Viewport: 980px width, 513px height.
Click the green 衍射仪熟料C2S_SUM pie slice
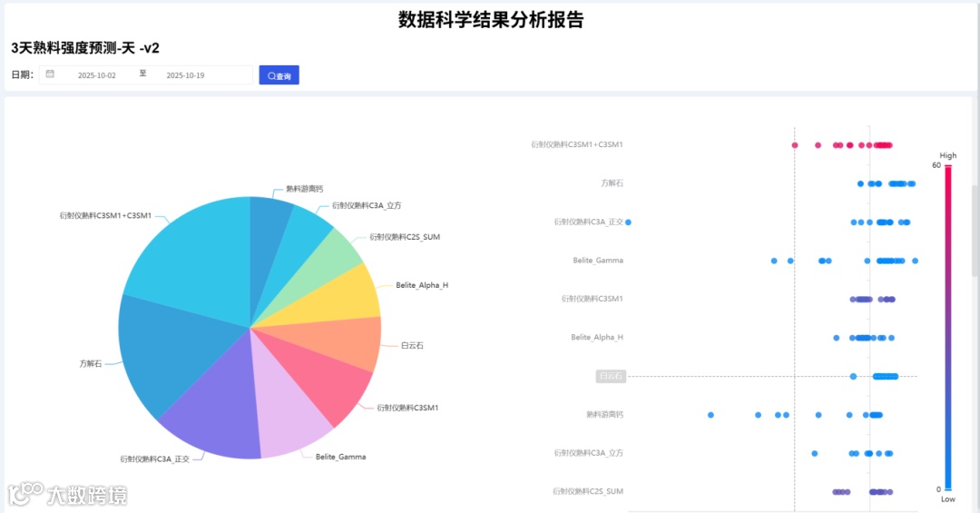(318, 272)
